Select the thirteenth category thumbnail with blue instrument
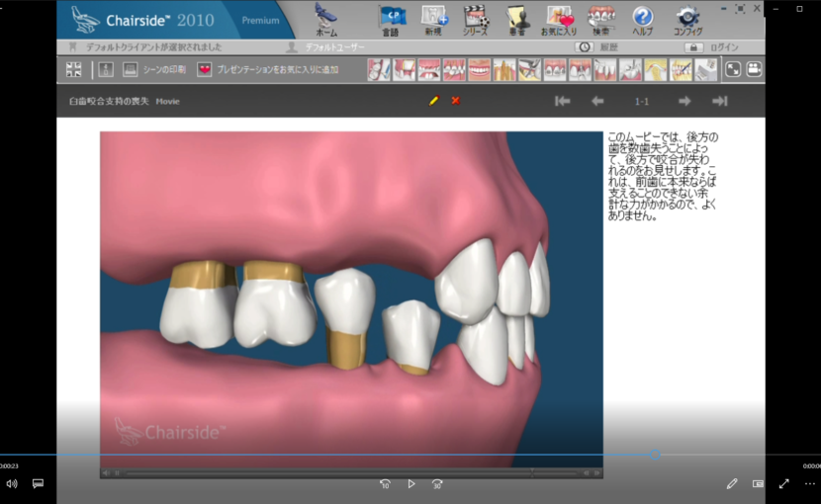The image size is (821, 504). click(x=681, y=69)
